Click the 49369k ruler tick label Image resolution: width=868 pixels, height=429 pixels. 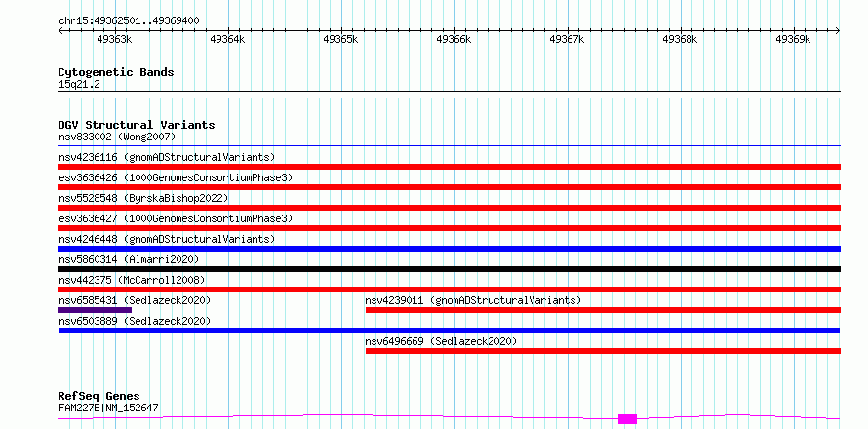pyautogui.click(x=793, y=39)
